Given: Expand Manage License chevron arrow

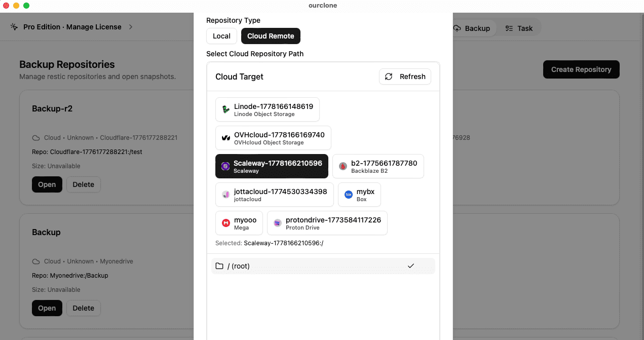Looking at the screenshot, I should click(130, 27).
